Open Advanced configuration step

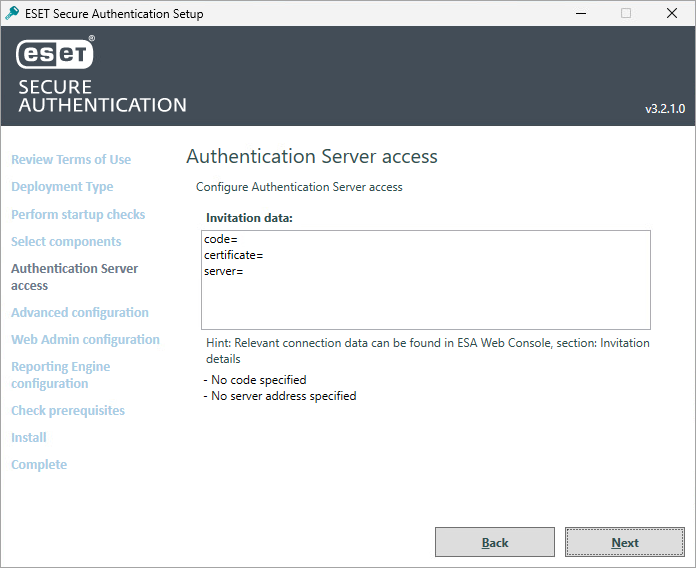tap(80, 312)
